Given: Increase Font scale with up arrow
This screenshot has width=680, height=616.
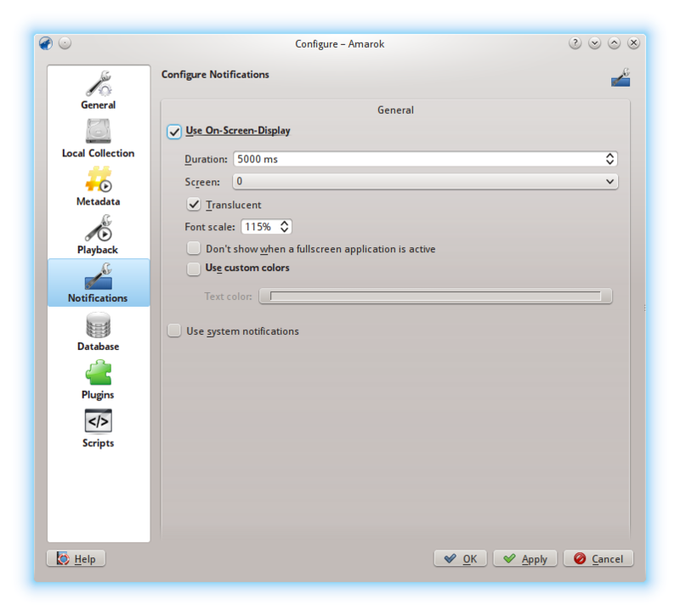Looking at the screenshot, I should [x=285, y=223].
